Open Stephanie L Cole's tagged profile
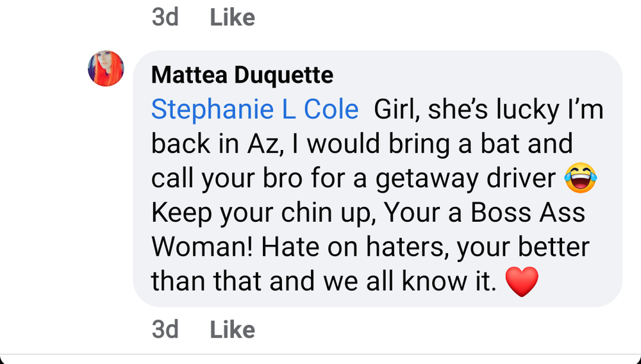Screen dimensions: 641x364 [x=254, y=110]
